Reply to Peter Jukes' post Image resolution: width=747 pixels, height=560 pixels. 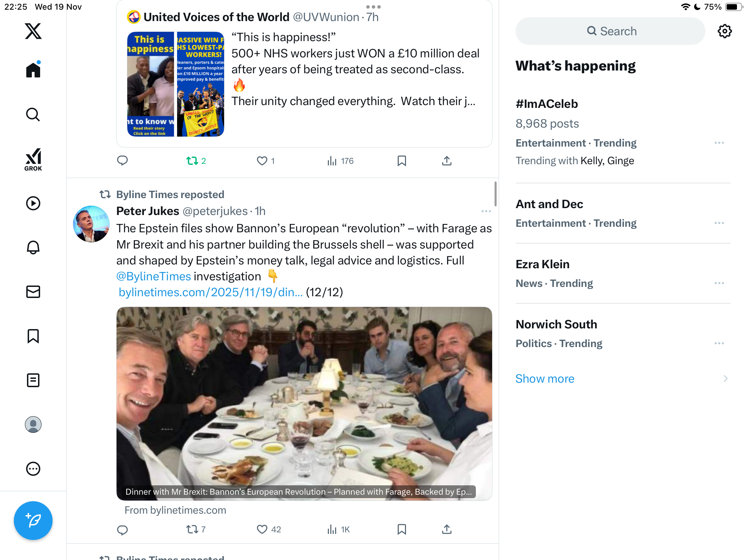(122, 530)
